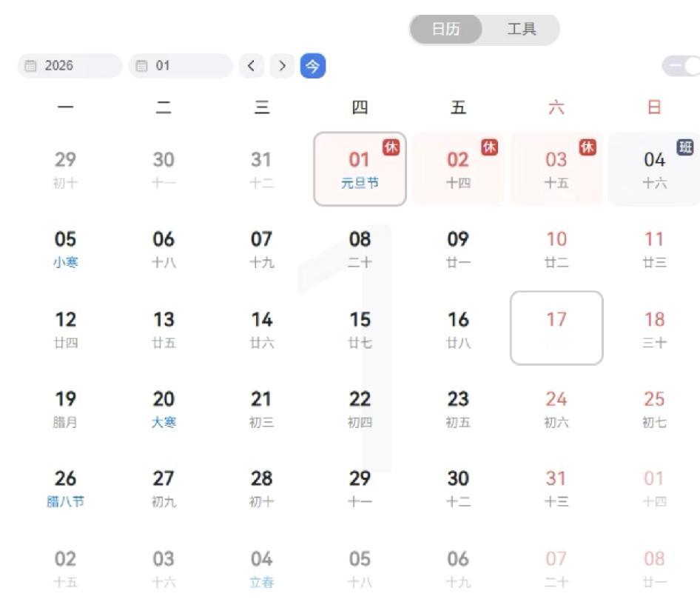
Task: Select January 09 廿一
Action: 458,249
